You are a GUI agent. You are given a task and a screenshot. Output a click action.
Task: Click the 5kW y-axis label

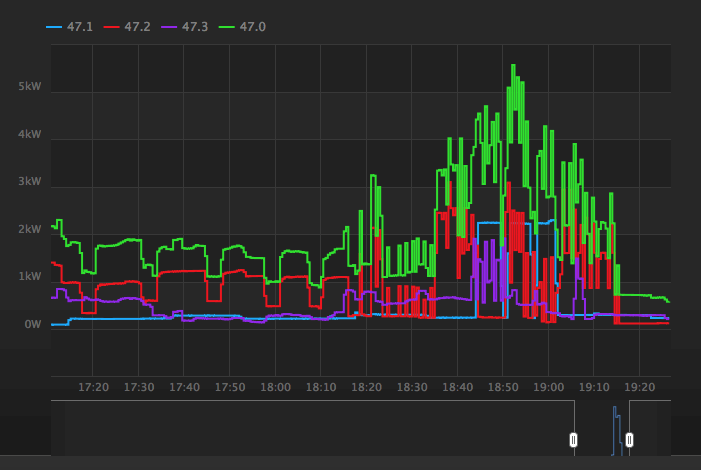[x=30, y=87]
